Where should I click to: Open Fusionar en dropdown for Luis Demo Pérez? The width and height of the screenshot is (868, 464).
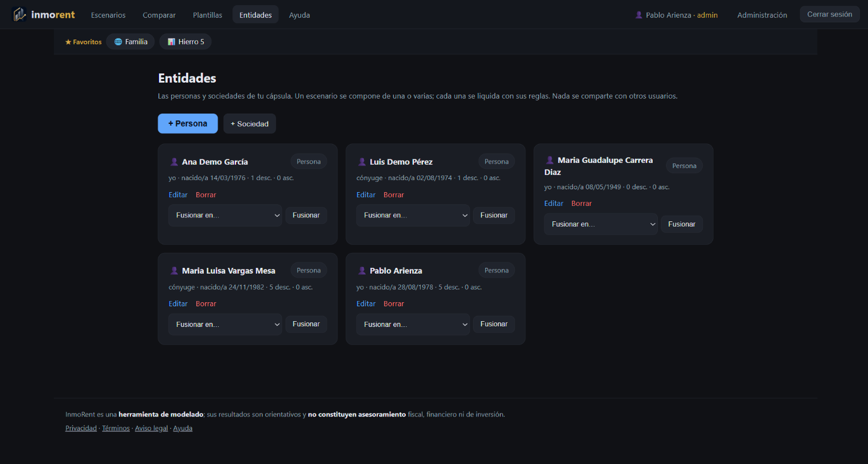coord(413,215)
